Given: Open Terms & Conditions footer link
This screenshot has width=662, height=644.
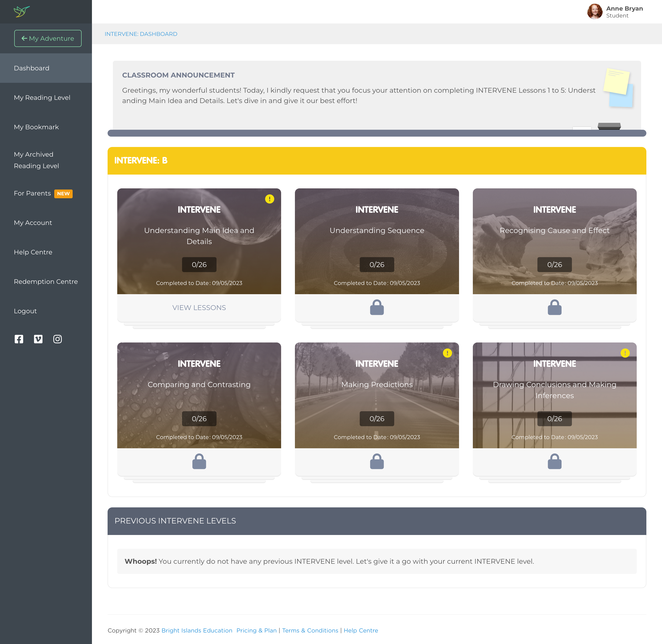Looking at the screenshot, I should click(310, 630).
